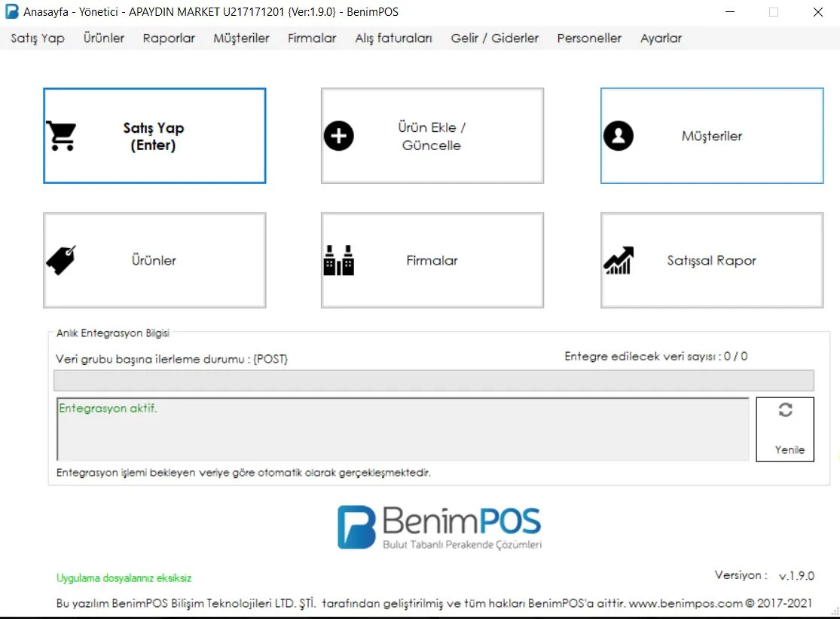Viewport: 840px width, 619px height.
Task: Click the copyright line mentioning www.benimpos.com
Action: tap(434, 603)
